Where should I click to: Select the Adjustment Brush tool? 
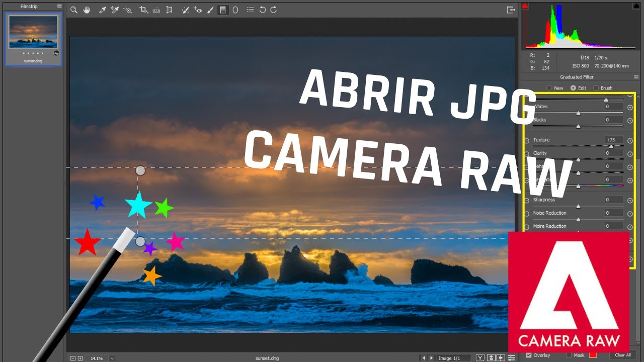pos(210,10)
